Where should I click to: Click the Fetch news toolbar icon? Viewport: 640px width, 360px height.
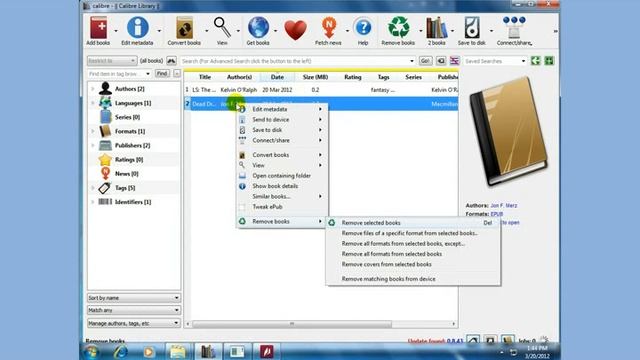click(328, 31)
